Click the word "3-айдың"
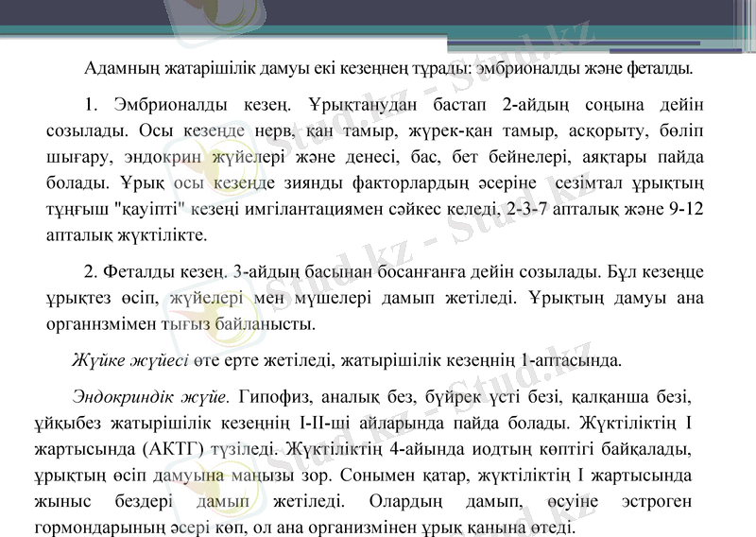The image size is (756, 537). [266, 271]
